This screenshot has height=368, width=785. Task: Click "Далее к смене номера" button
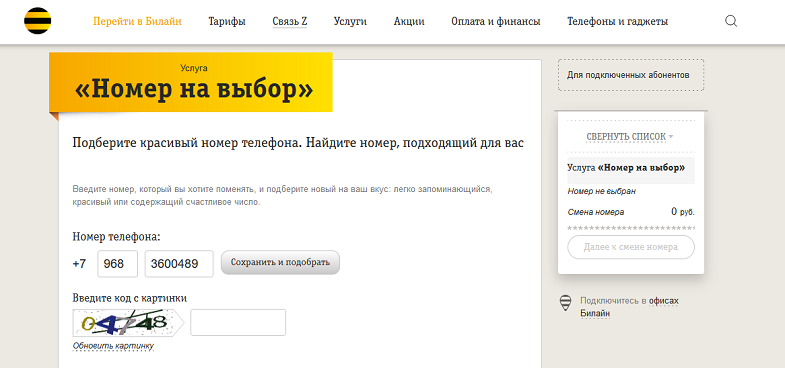[x=631, y=247]
